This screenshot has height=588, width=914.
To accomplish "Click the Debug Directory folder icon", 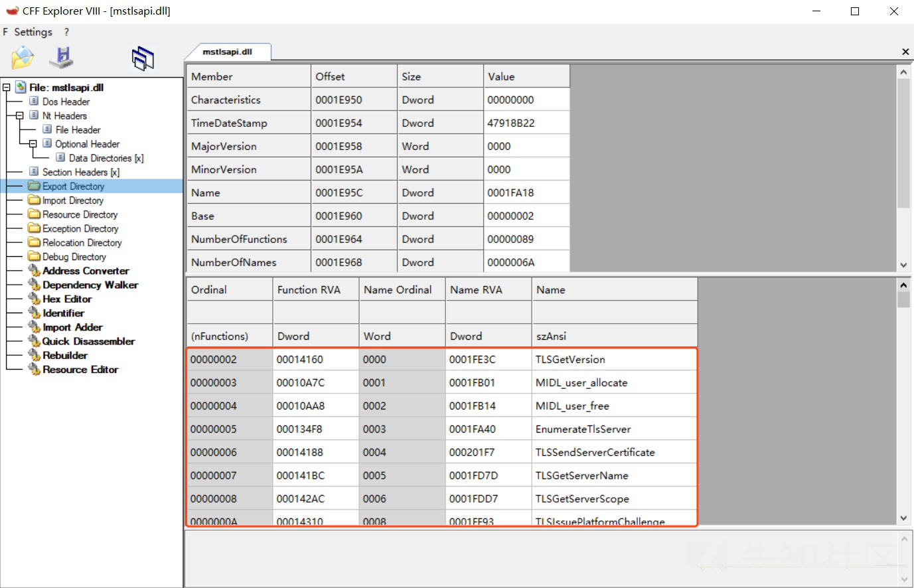I will tap(35, 256).
